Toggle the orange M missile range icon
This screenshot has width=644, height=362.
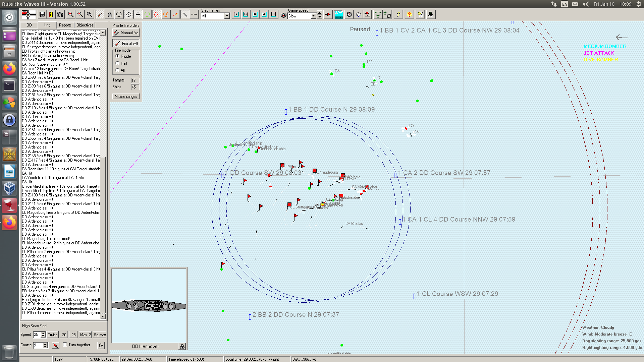166,14
